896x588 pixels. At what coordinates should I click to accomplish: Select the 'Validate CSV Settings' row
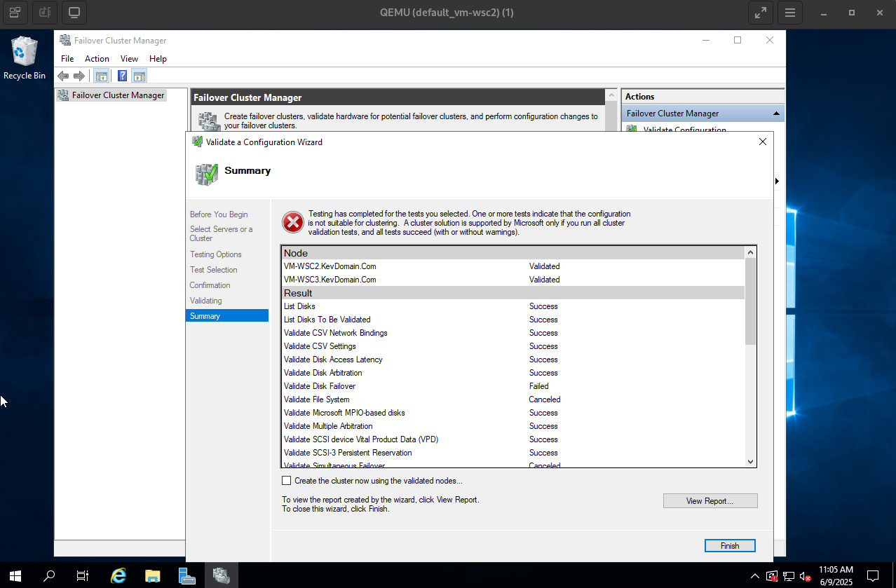(513, 346)
